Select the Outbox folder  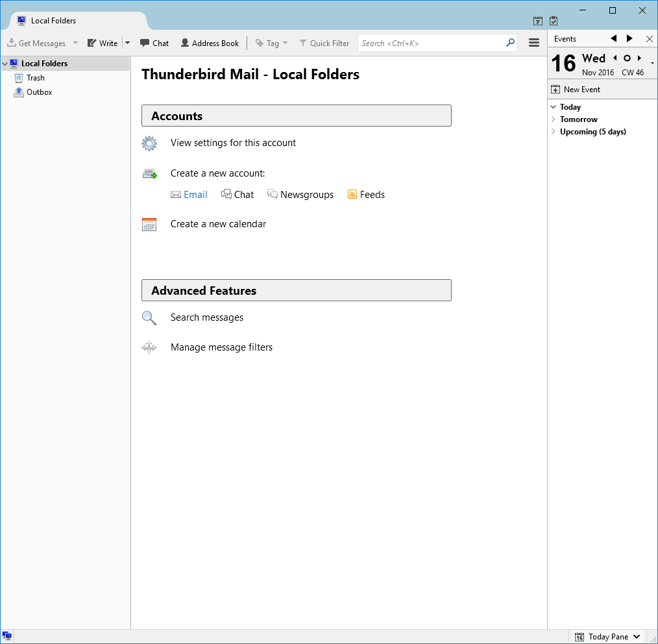(x=33, y=92)
